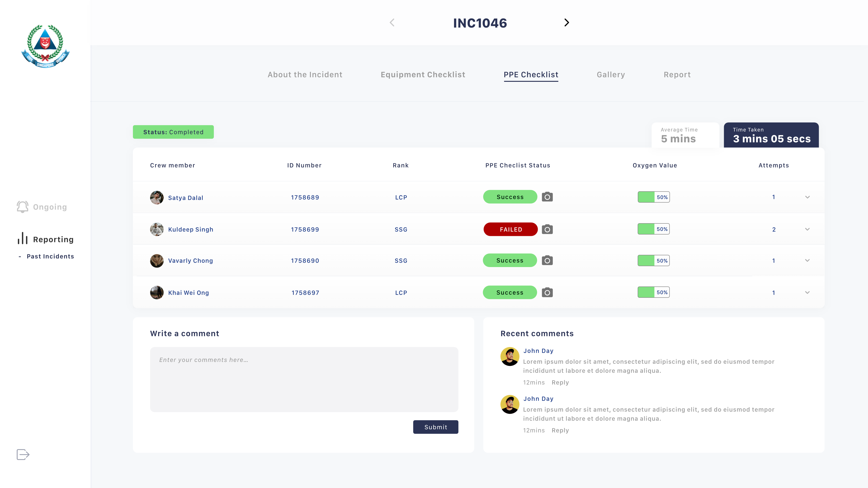Click second John Day comment avatar
The image size is (868, 488).
click(510, 404)
